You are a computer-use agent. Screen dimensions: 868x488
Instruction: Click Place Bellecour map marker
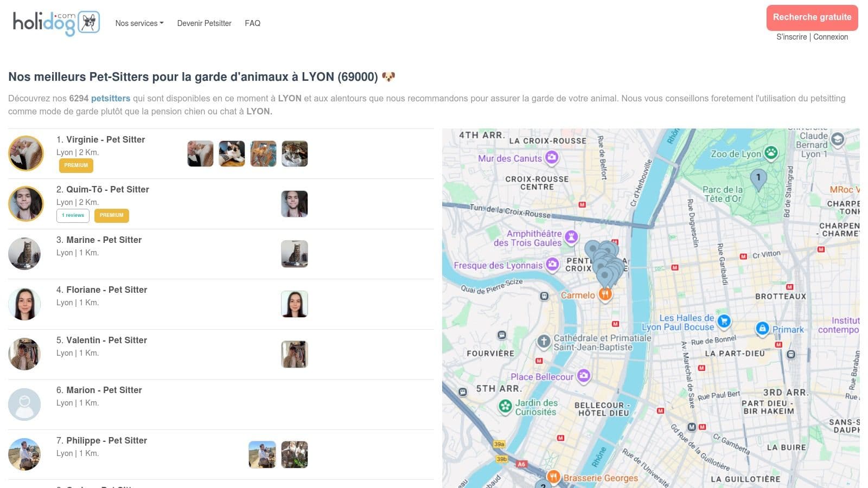pos(584,376)
